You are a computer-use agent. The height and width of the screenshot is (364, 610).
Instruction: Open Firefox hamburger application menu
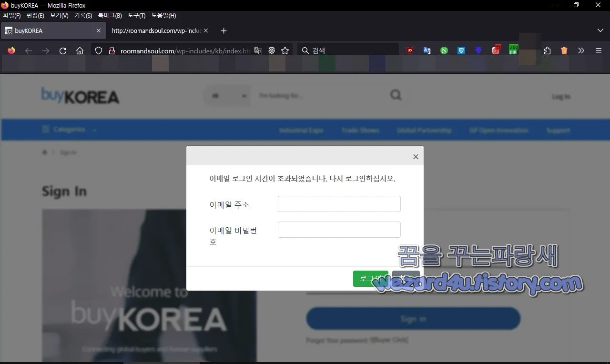(x=599, y=51)
